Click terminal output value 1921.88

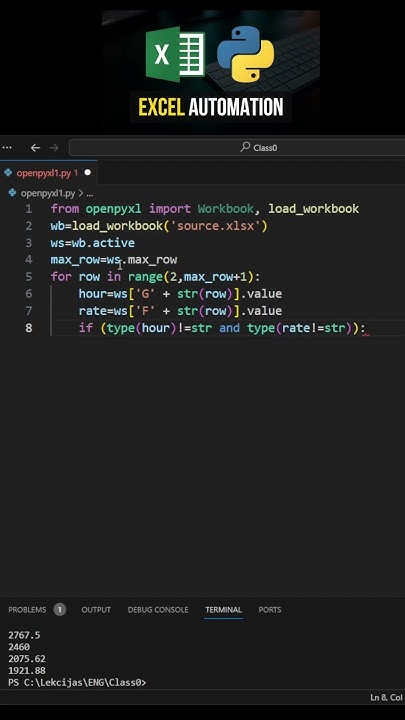point(27,671)
